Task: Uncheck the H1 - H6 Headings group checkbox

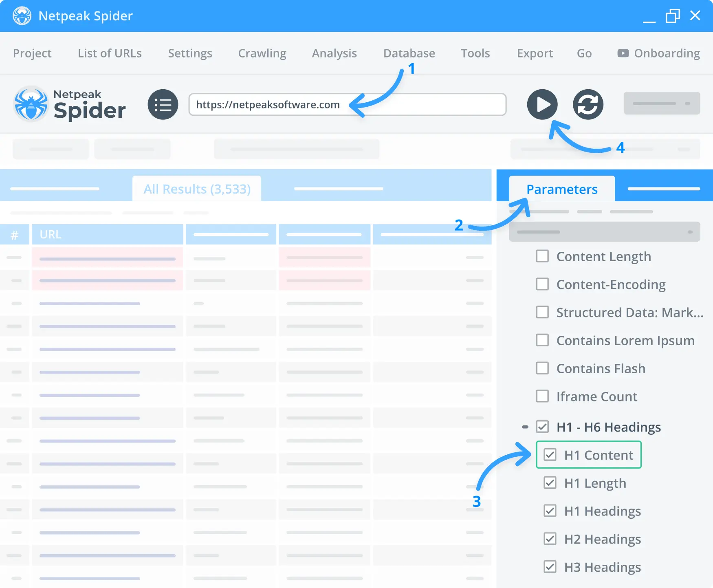Action: pyautogui.click(x=542, y=427)
